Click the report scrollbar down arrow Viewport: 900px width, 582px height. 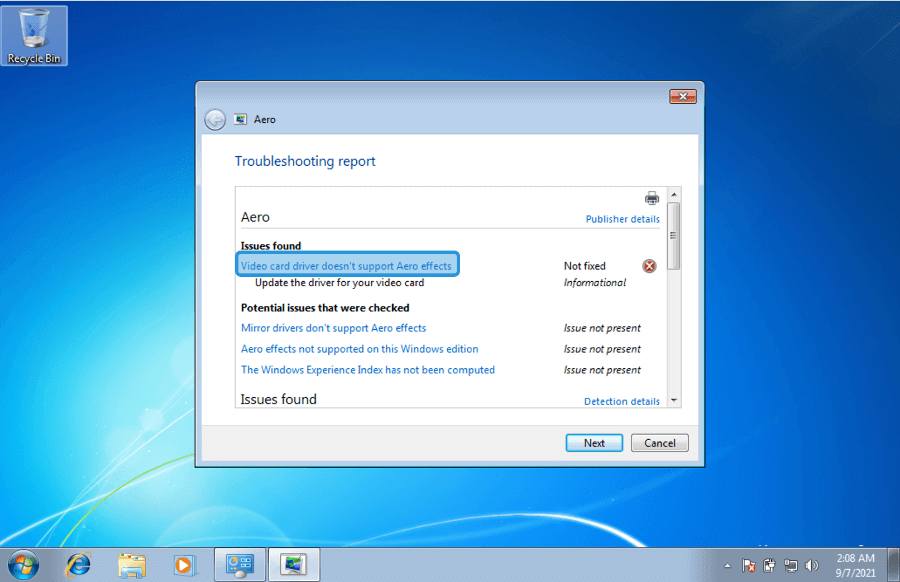point(674,400)
